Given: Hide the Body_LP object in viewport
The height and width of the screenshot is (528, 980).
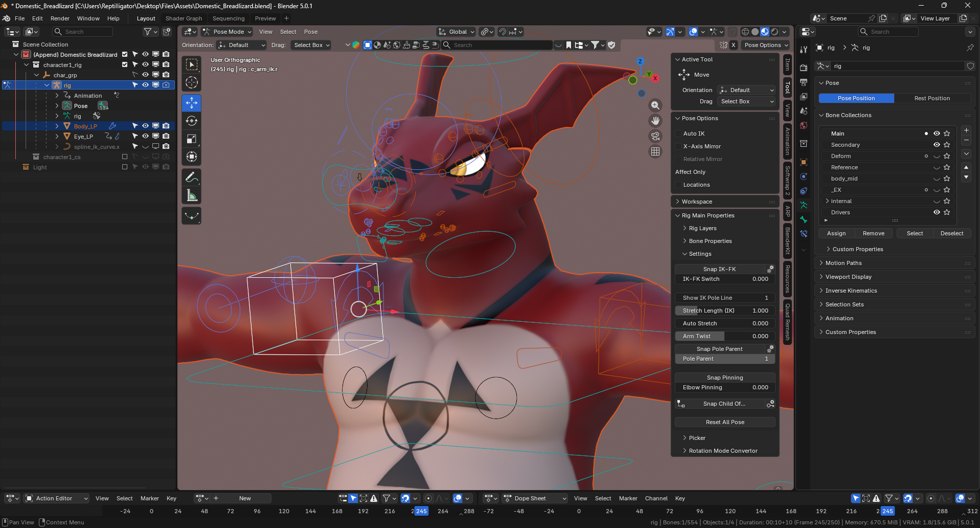Looking at the screenshot, I should pos(145,126).
